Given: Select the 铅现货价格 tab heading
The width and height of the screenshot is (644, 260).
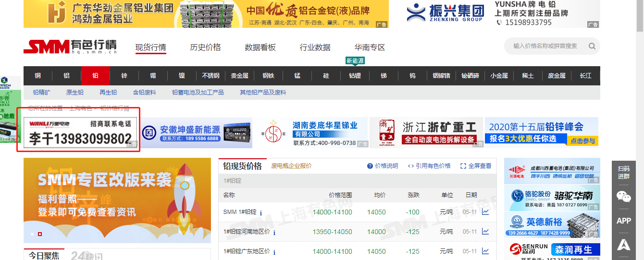Looking at the screenshot, I should coord(243,166).
